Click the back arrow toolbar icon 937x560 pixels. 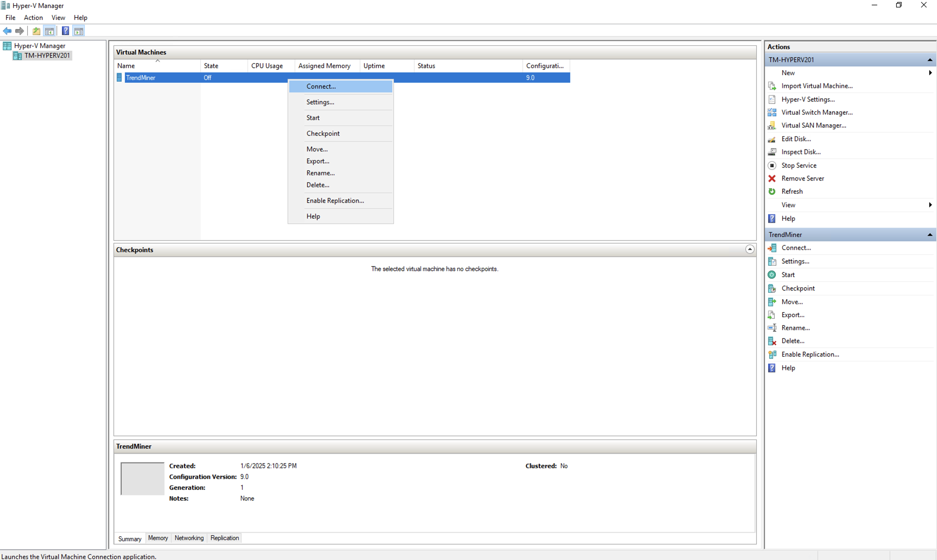pyautogui.click(x=7, y=31)
